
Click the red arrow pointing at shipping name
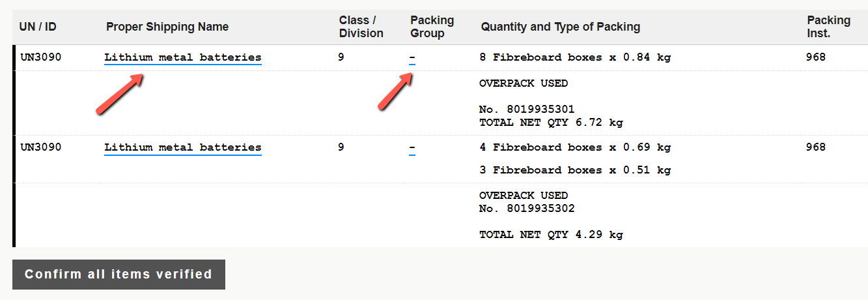(120, 94)
